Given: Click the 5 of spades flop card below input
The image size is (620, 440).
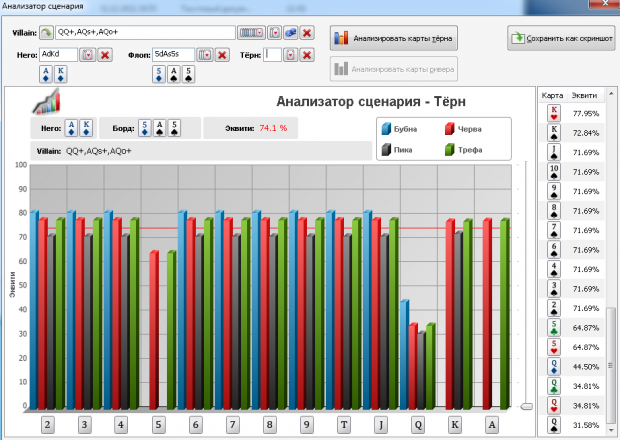Looking at the screenshot, I should [189, 74].
